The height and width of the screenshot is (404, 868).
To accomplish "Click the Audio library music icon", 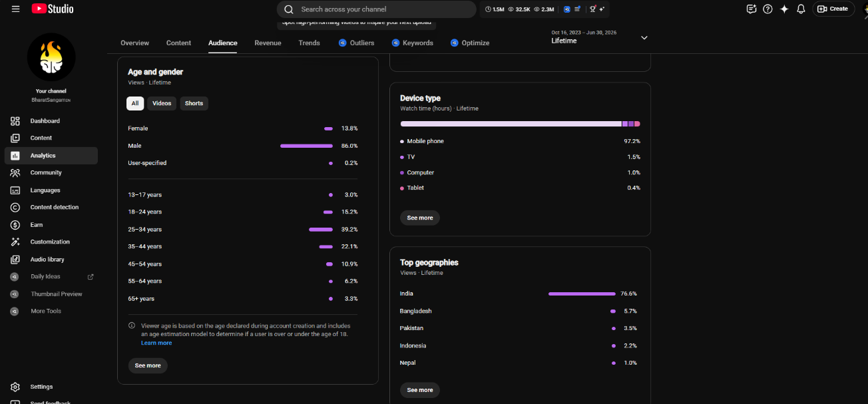I will [15, 260].
